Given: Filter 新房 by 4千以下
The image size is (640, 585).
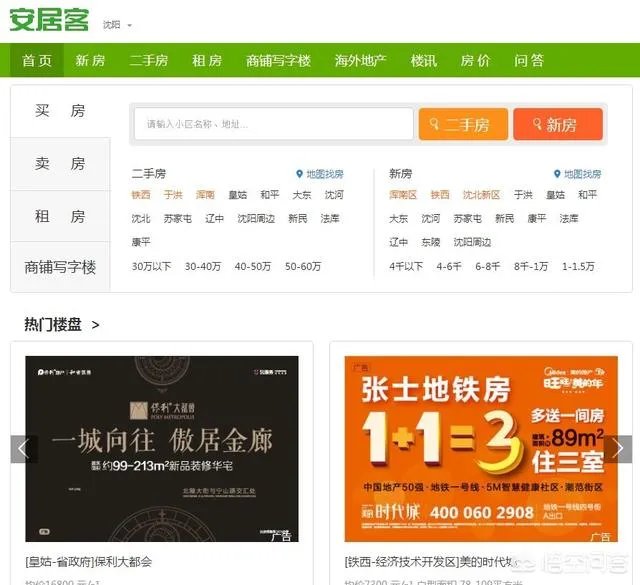Looking at the screenshot, I should (x=406, y=267).
